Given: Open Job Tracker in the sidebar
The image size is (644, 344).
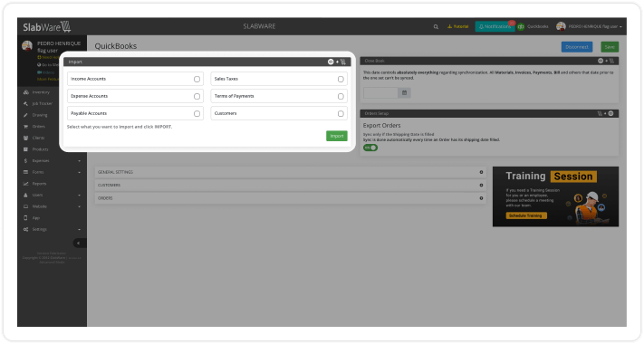Looking at the screenshot, I should 43,104.
